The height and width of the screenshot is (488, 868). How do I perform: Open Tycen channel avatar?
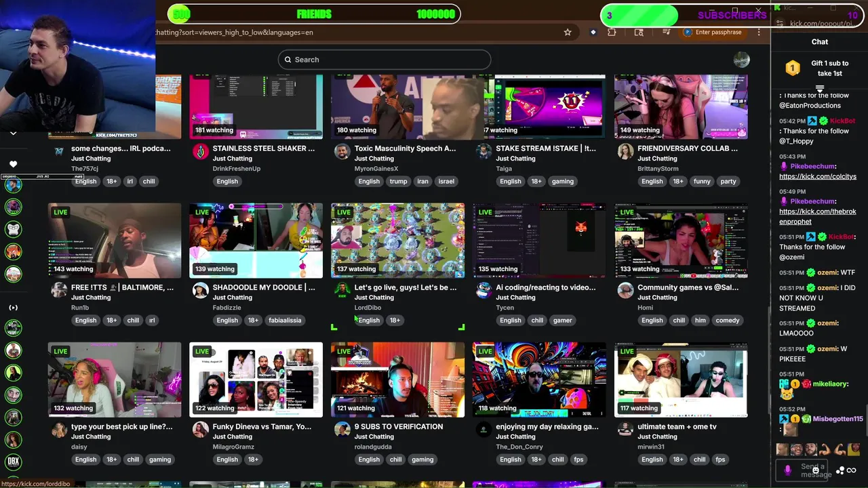pyautogui.click(x=484, y=291)
